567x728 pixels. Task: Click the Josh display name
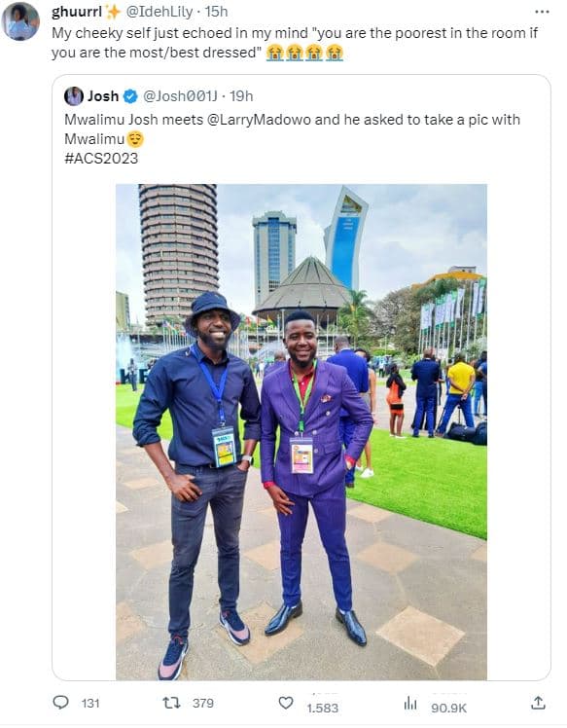click(103, 96)
